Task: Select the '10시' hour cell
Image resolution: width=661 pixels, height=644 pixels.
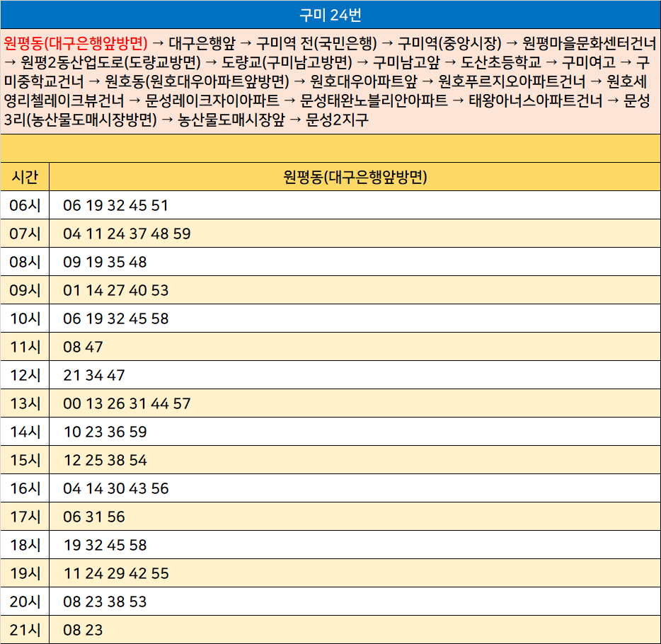Action: [x=25, y=318]
